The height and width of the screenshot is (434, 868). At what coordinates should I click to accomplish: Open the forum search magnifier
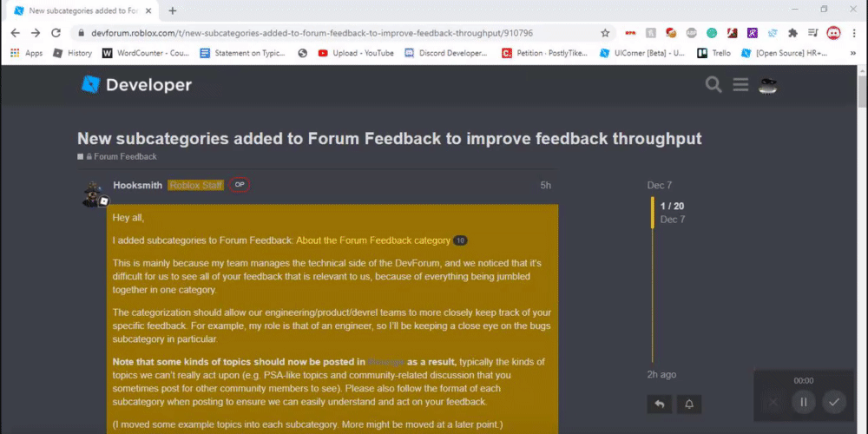coord(713,85)
